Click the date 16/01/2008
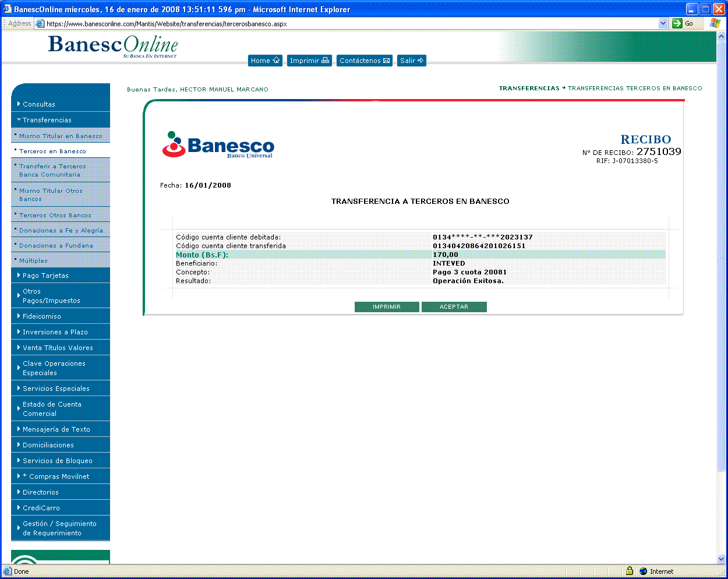Viewport: 728px width, 579px height. (x=208, y=185)
